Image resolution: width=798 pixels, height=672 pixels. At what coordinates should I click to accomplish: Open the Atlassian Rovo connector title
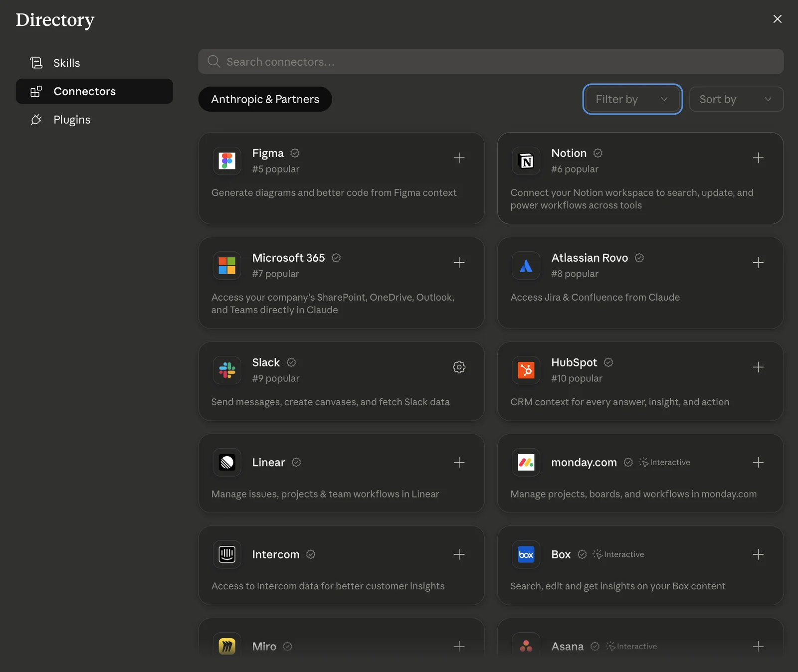[590, 258]
